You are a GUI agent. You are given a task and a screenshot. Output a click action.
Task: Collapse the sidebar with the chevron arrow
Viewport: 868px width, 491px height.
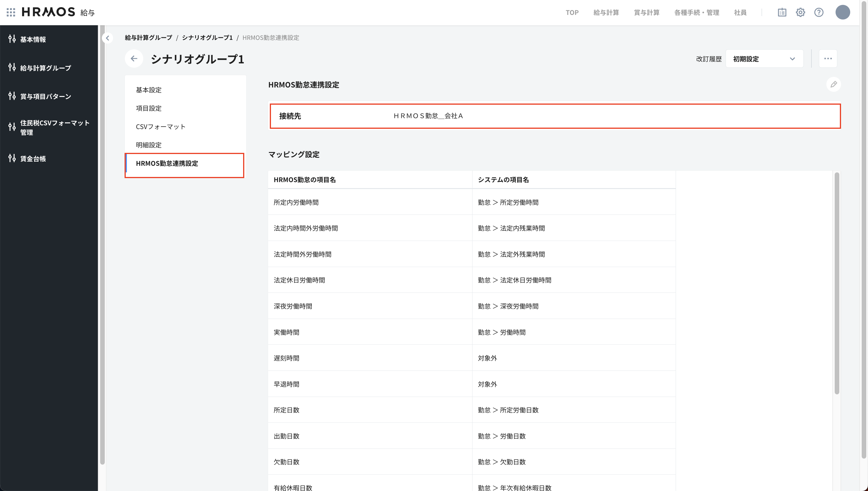[107, 38]
